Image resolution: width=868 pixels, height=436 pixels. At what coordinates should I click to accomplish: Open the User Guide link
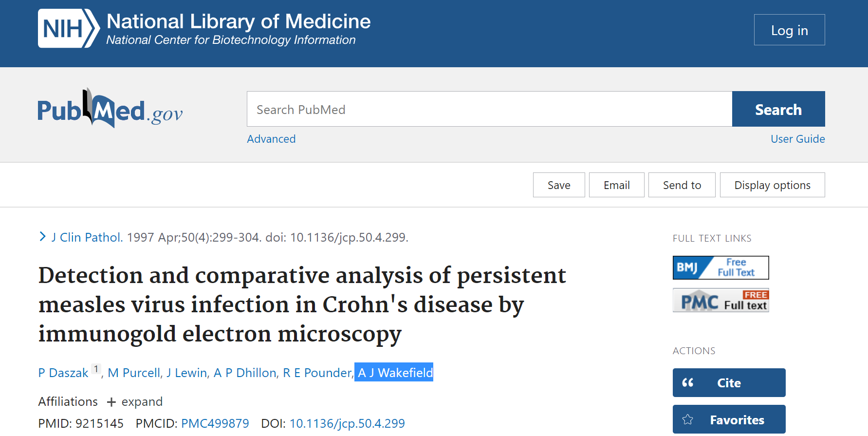(797, 139)
